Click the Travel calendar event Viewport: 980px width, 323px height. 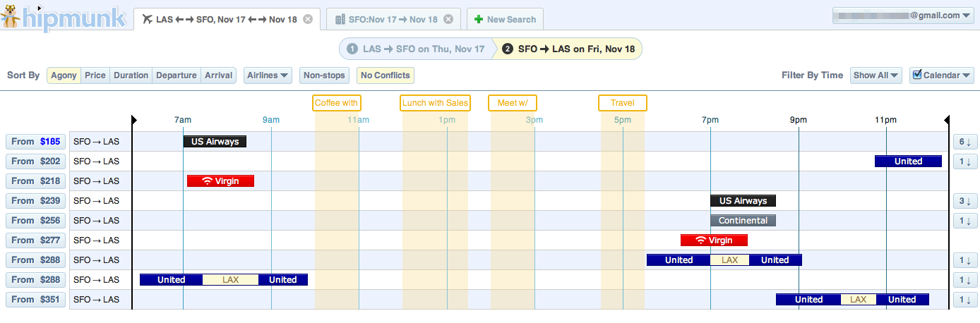coord(623,103)
